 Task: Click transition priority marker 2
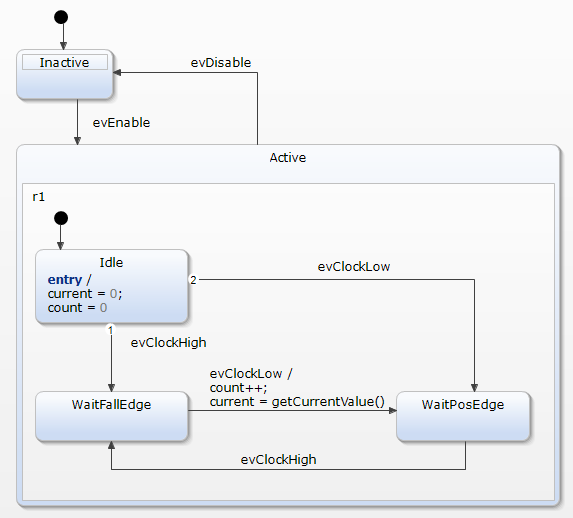pos(193,280)
